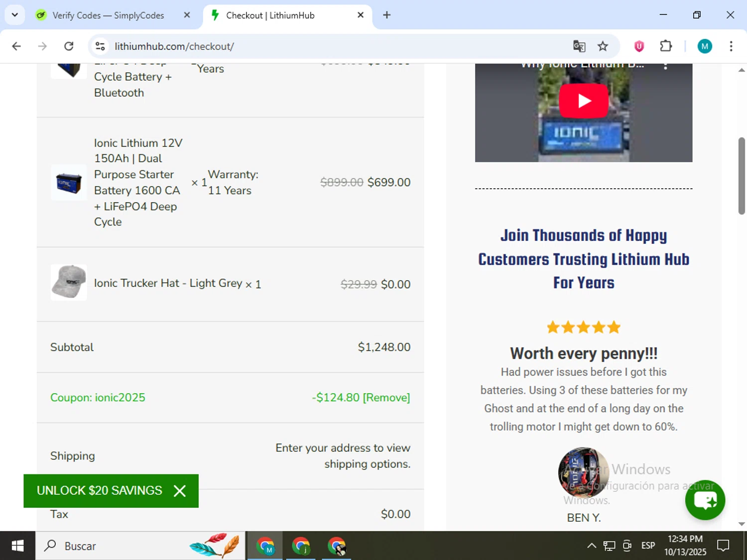Go back to the previous page
Image resolution: width=747 pixels, height=560 pixels.
[16, 46]
